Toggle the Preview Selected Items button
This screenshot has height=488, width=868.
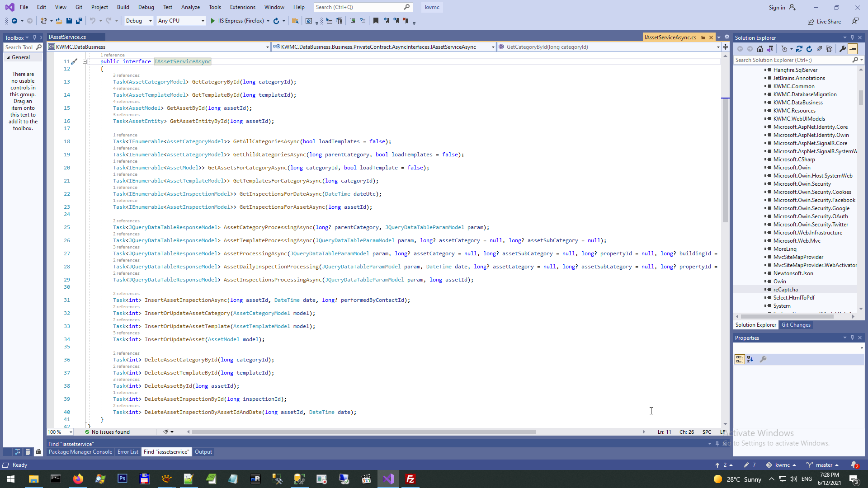click(x=853, y=49)
